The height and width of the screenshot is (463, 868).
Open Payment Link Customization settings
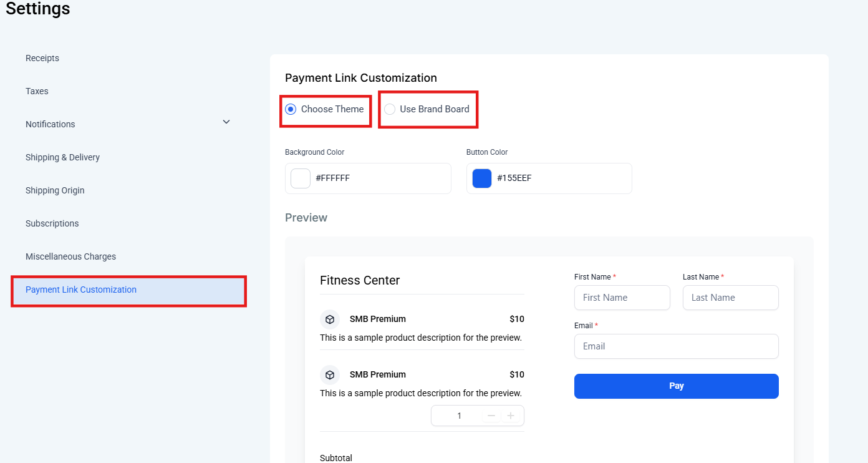point(81,290)
